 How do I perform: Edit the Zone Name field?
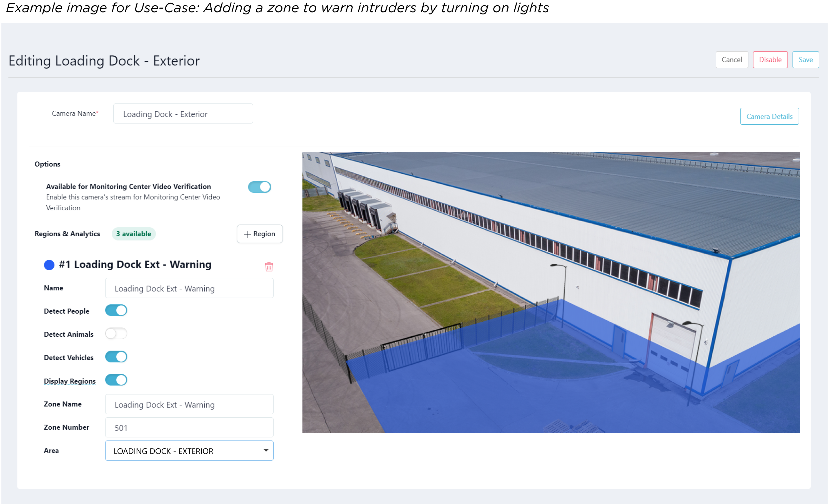click(189, 404)
